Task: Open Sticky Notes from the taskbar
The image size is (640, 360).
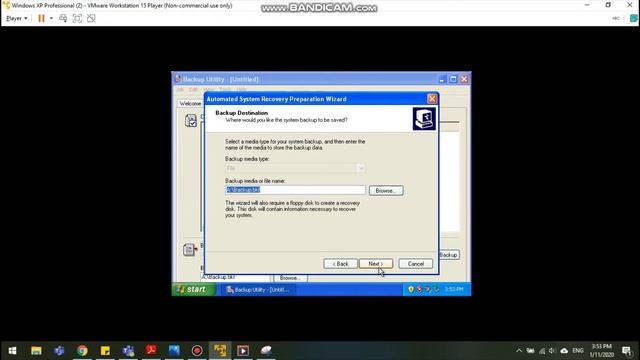Action: click(105, 351)
